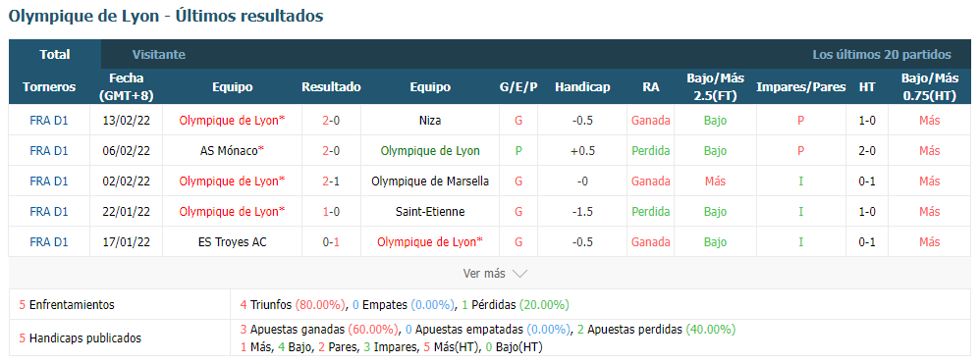Click the Bajo/Más 2.5(FT) column header
Screen dimensions: 980x363
(x=715, y=87)
